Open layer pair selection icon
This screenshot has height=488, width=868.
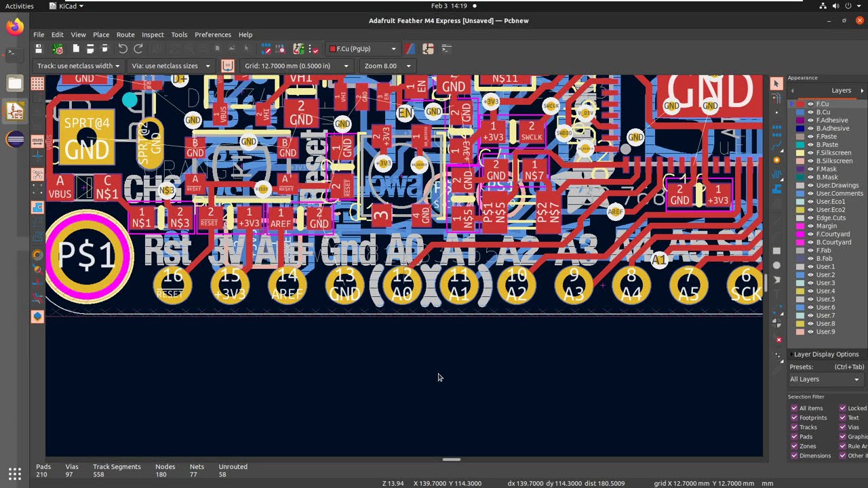click(x=410, y=49)
